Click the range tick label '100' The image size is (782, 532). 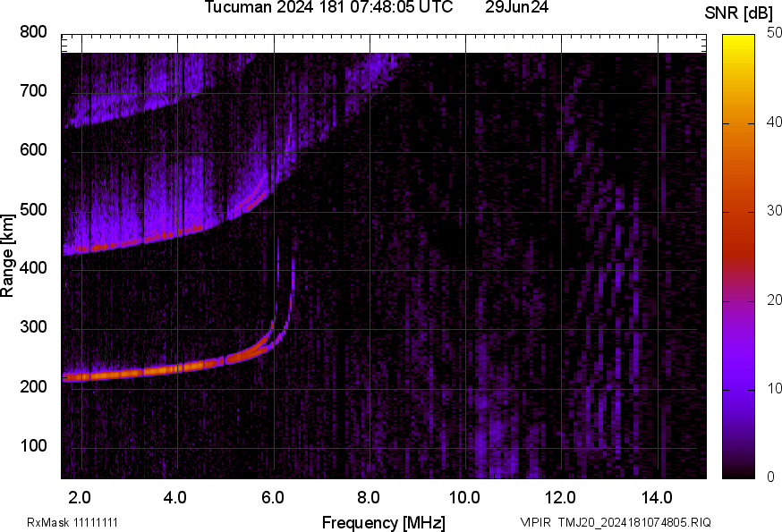(33, 445)
